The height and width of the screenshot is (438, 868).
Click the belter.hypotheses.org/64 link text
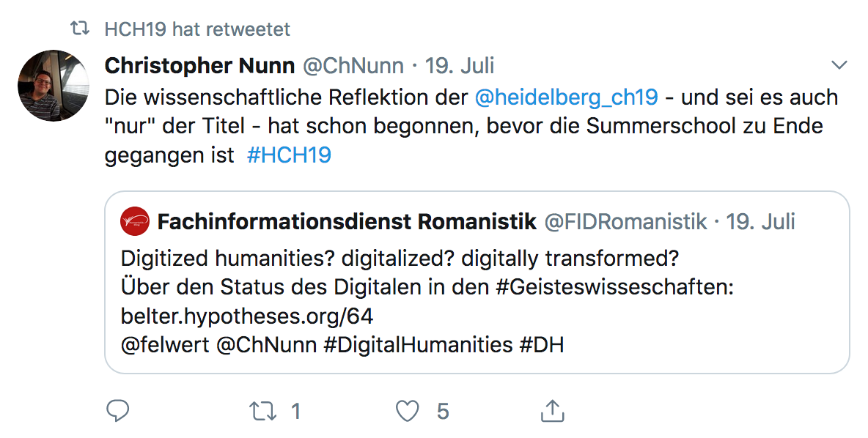tap(247, 316)
